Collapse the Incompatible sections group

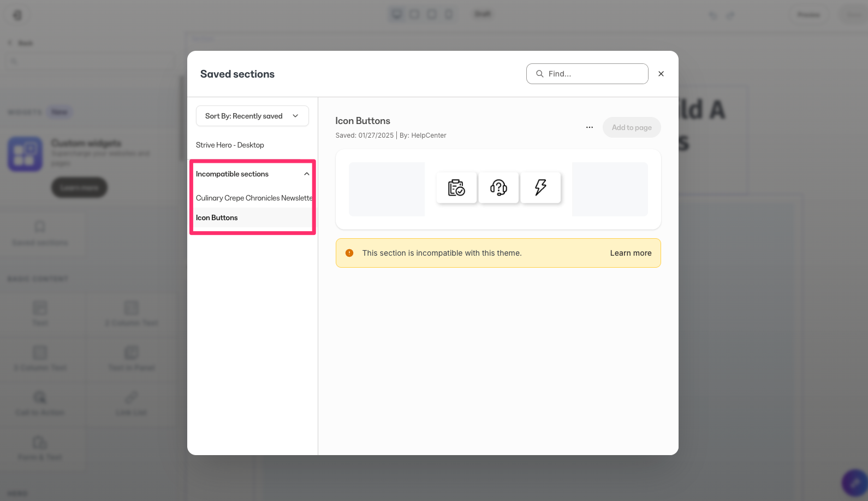(306, 174)
